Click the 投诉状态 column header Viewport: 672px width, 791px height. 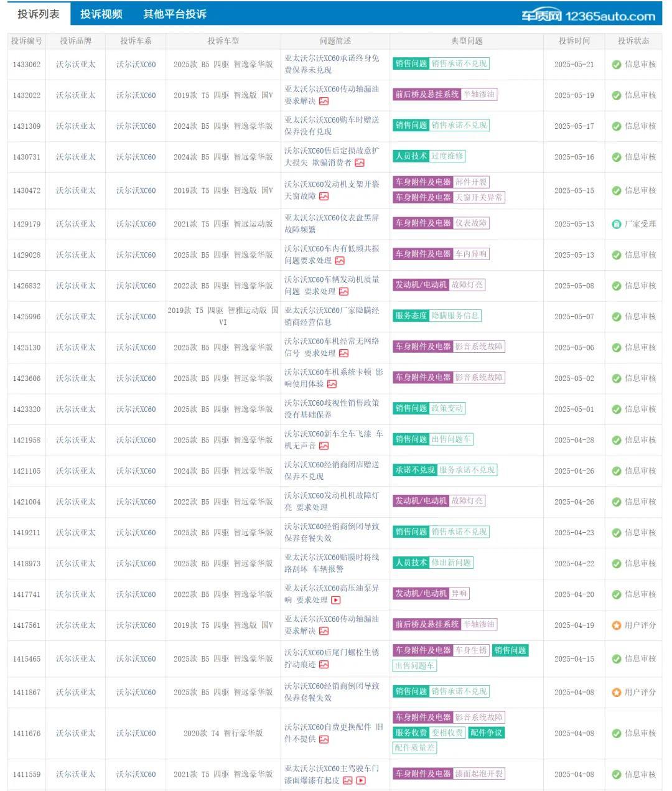[633, 41]
